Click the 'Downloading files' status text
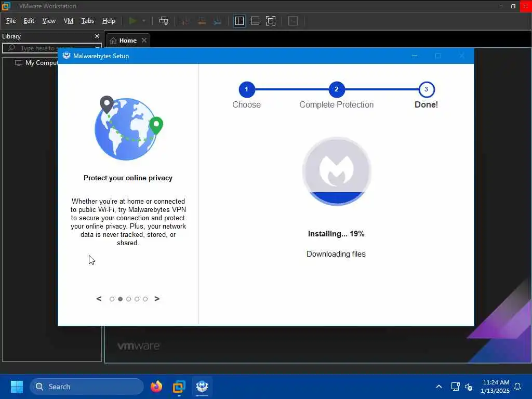532x399 pixels. [x=336, y=254]
